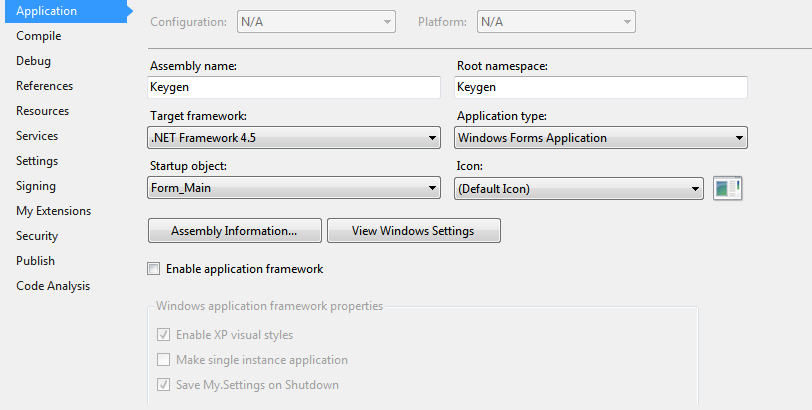Click the Assembly name text field
Image resolution: width=812 pixels, height=410 pixels.
294,88
